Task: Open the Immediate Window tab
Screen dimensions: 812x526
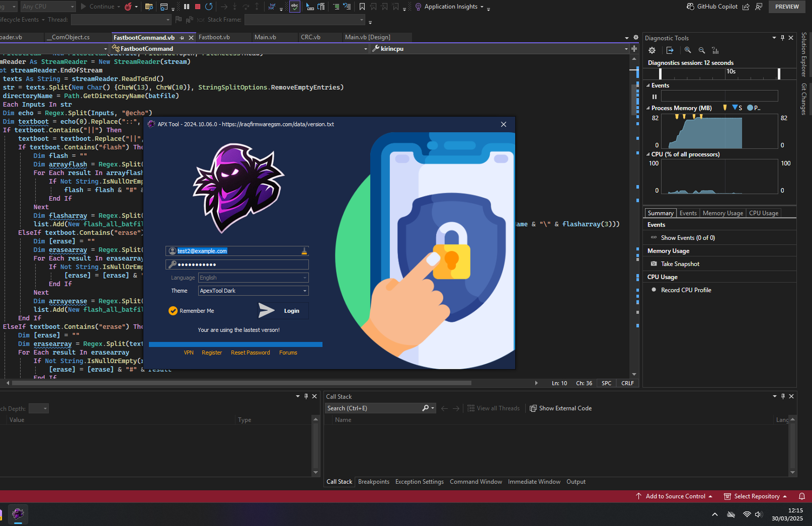Action: pos(534,482)
